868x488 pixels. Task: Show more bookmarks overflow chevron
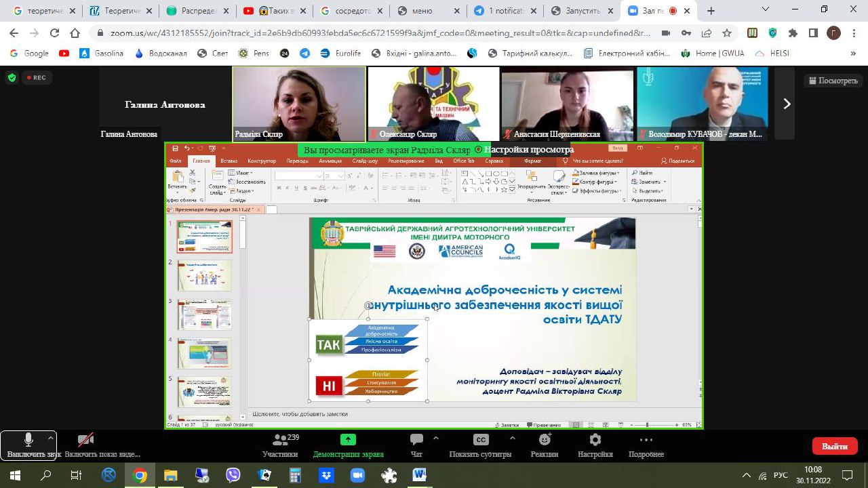[x=853, y=54]
